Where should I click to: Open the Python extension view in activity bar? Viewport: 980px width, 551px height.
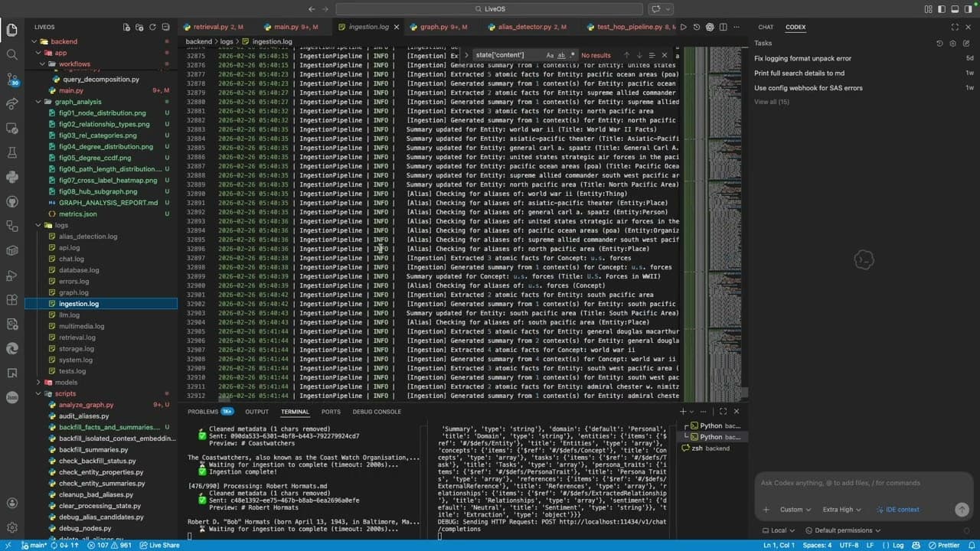(11, 177)
